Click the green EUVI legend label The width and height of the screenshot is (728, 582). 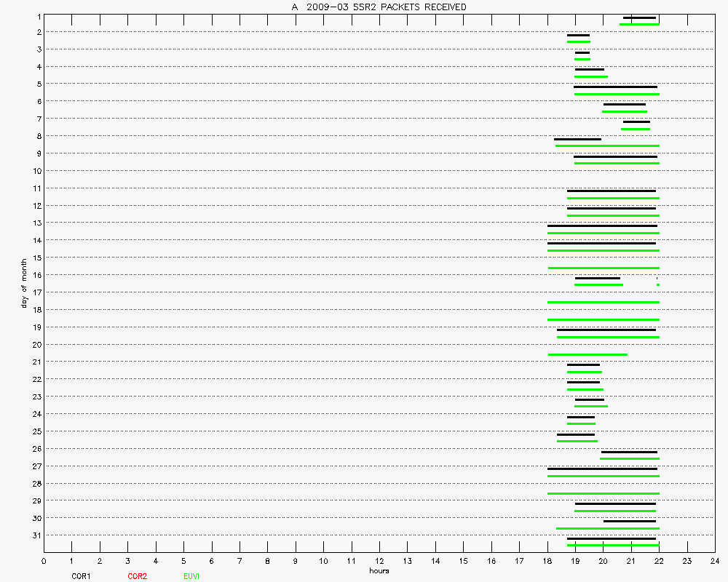(191, 576)
